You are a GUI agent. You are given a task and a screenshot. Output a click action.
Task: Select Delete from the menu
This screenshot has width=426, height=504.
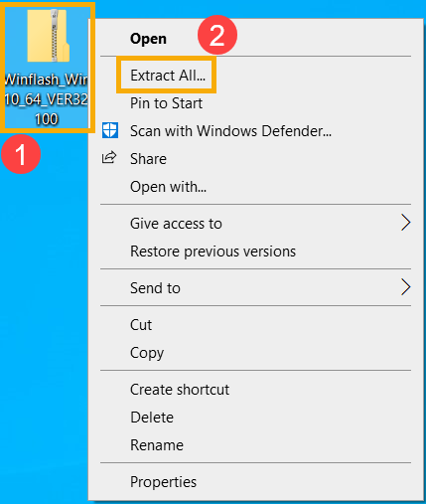point(152,418)
